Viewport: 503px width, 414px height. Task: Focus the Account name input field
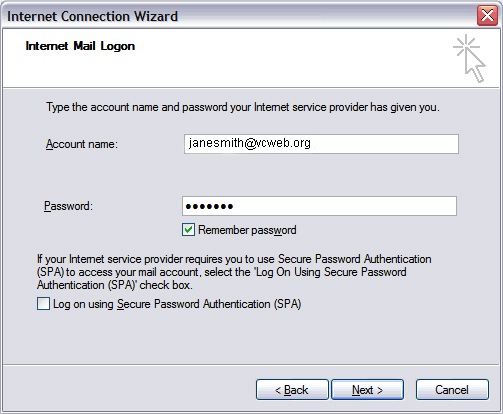pyautogui.click(x=321, y=144)
